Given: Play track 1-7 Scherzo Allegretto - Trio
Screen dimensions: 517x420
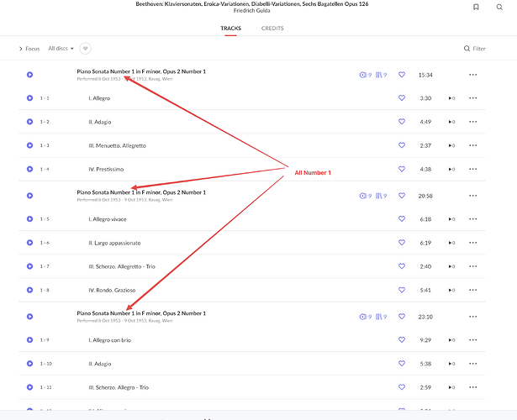Looking at the screenshot, I should pos(29,266).
